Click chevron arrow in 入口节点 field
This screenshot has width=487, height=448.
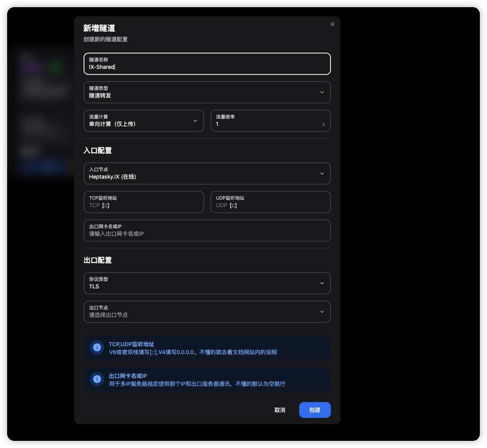322,173
